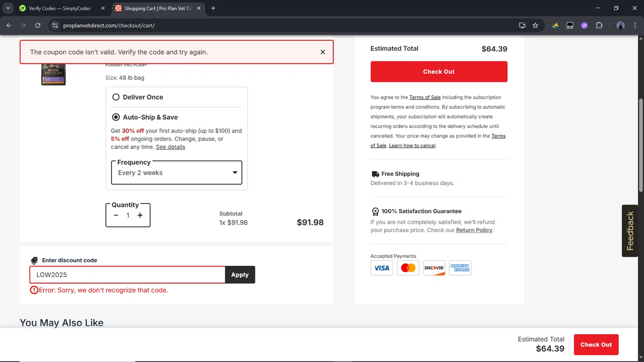This screenshot has height=362, width=644.
Task: Open the browser profile avatar
Action: [x=620, y=25]
